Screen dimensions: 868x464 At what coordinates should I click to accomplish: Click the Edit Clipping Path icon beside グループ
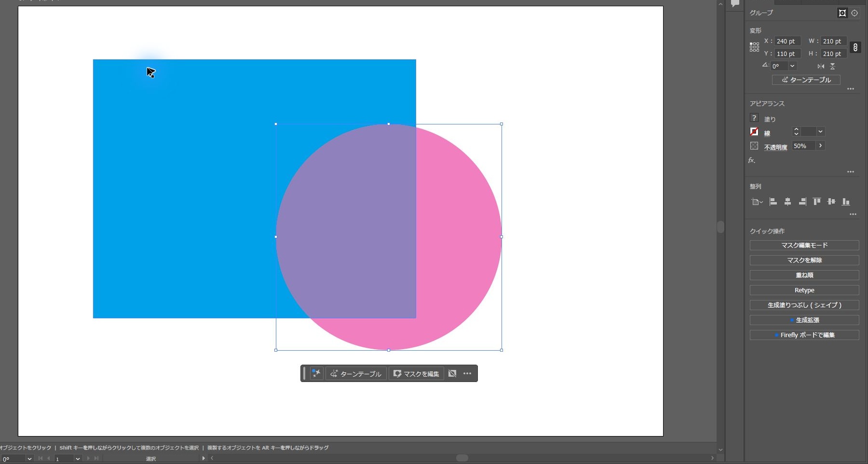(x=842, y=13)
